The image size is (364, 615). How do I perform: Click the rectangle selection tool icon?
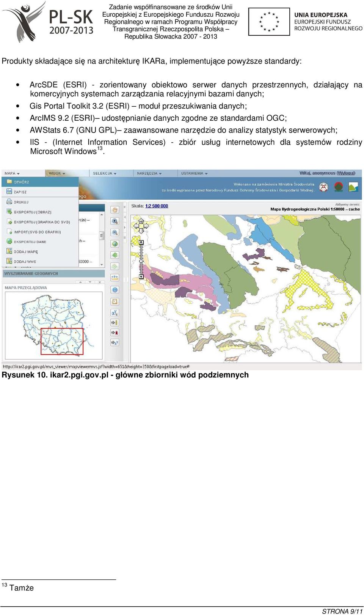tap(115, 301)
